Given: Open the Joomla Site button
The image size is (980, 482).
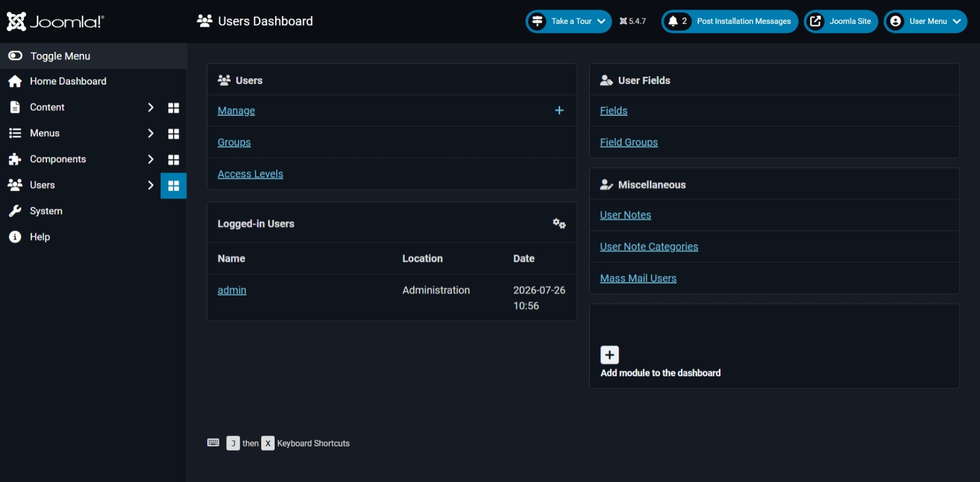Looking at the screenshot, I should point(841,22).
